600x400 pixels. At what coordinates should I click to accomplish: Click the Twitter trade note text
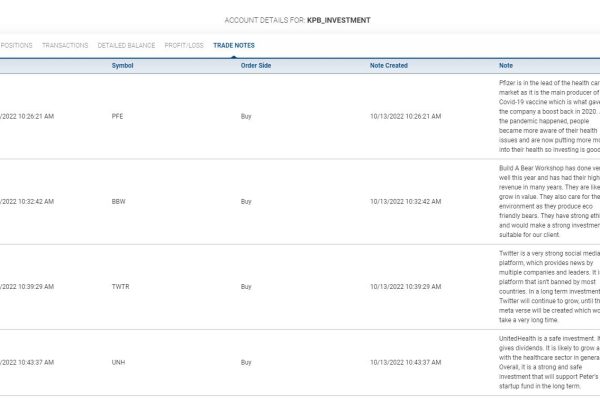[549, 287]
